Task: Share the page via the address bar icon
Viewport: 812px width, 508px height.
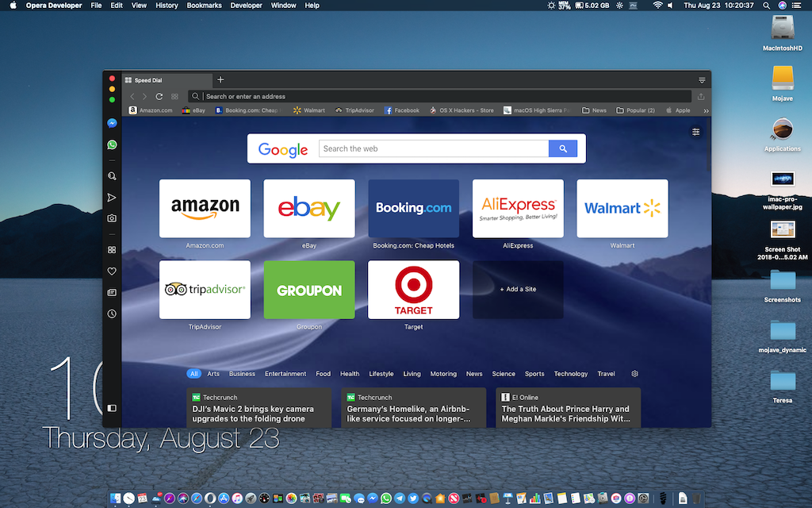Action: tap(701, 96)
